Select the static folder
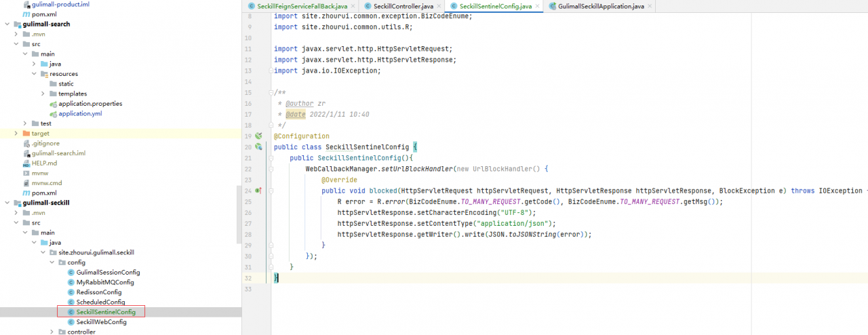 point(66,83)
